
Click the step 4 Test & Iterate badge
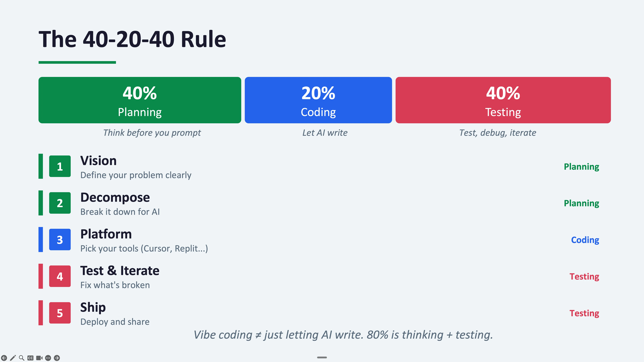(60, 276)
